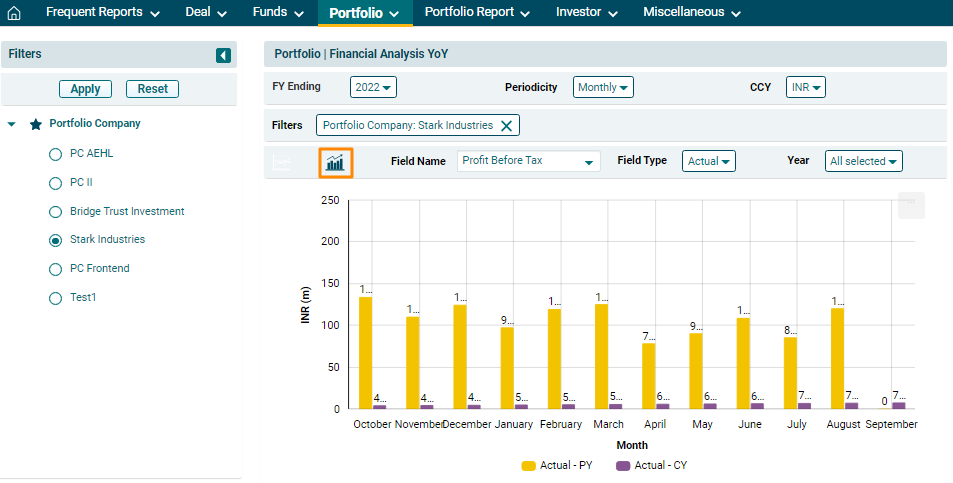The width and height of the screenshot is (953, 483).
Task: Select the Bridge Trust Investment radio button
Action: click(56, 212)
